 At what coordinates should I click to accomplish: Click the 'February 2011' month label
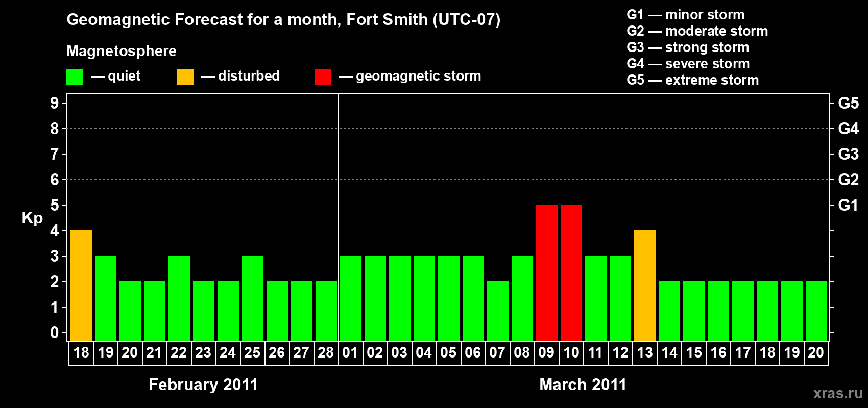(203, 385)
